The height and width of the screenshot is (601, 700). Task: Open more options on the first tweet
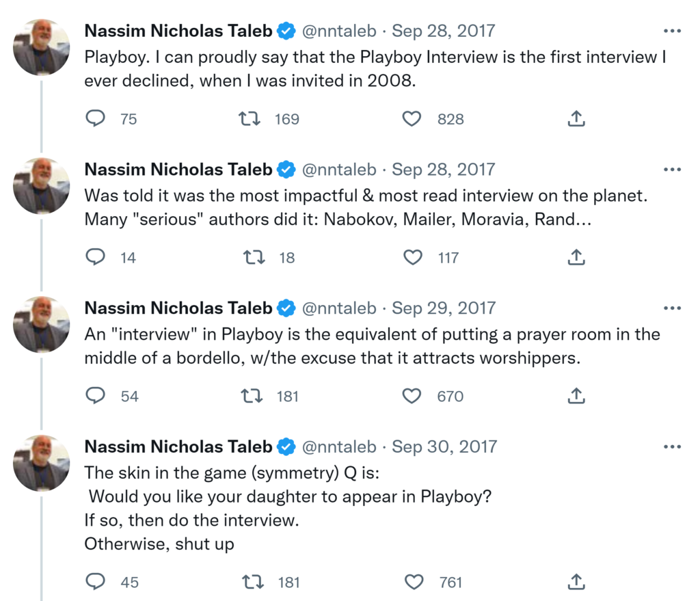(673, 31)
